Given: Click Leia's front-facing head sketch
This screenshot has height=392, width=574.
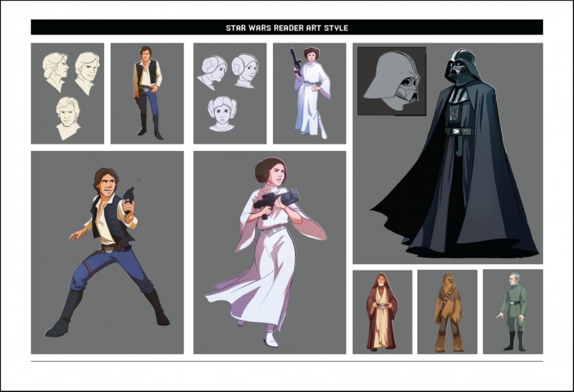Looking at the screenshot, I should point(221,113).
